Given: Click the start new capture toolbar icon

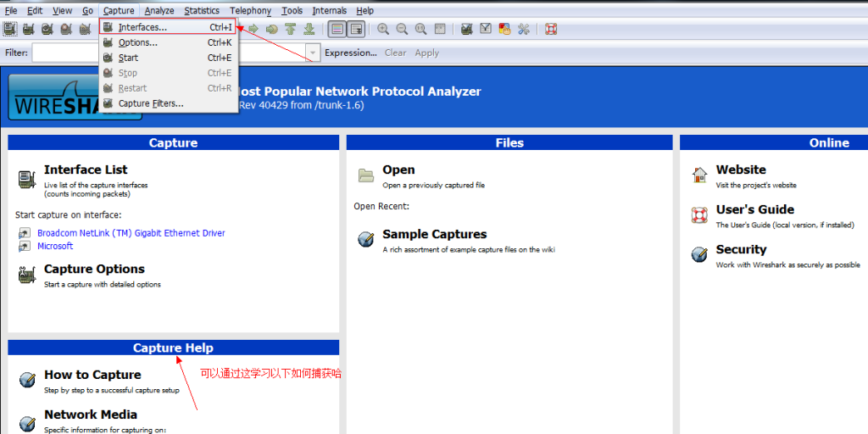Looking at the screenshot, I should (x=47, y=29).
